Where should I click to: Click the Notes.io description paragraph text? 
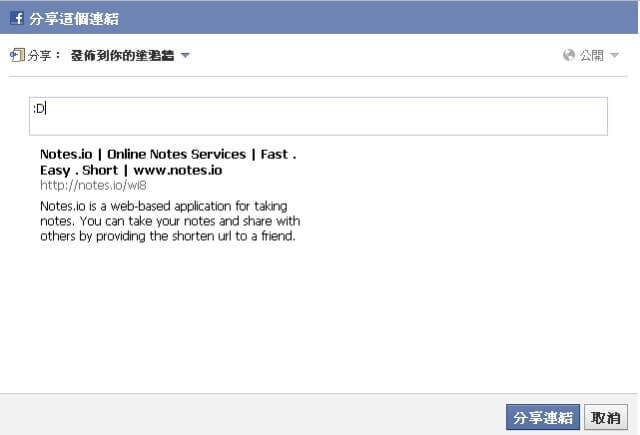click(x=170, y=221)
